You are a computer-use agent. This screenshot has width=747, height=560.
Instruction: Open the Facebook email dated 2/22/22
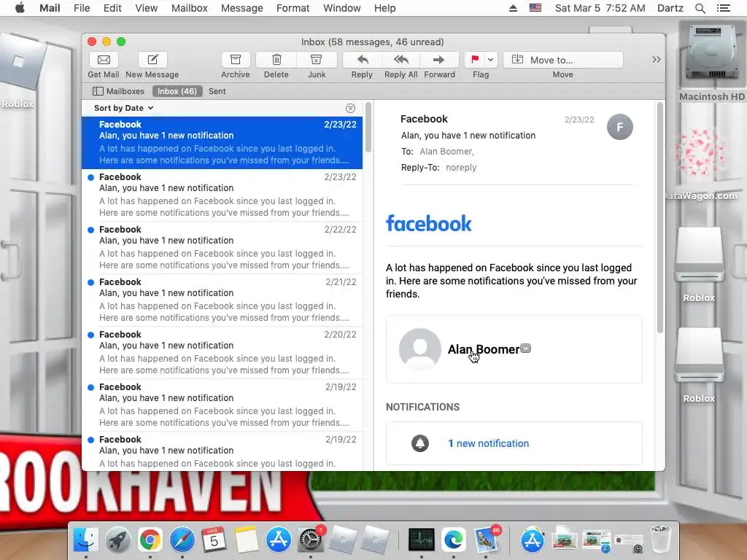[x=222, y=248]
